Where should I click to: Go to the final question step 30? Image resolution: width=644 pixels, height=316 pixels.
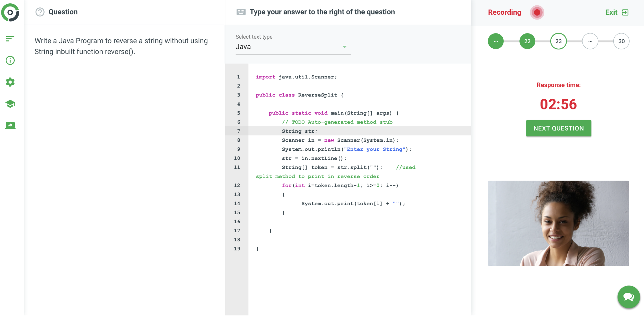(621, 41)
